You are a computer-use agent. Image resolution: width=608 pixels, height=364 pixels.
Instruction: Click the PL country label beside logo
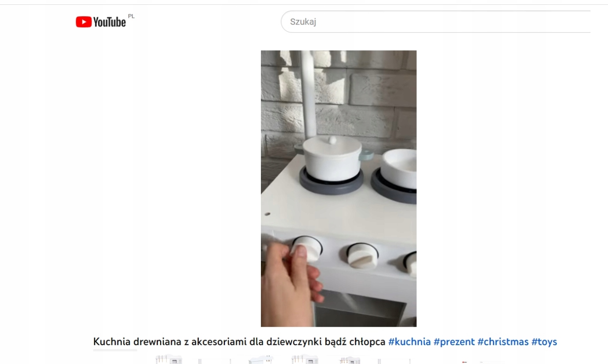point(131,16)
